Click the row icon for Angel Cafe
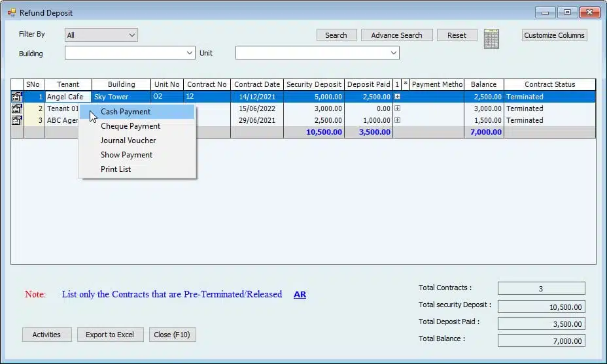Screen dimensions: 607x364 pyautogui.click(x=17, y=97)
